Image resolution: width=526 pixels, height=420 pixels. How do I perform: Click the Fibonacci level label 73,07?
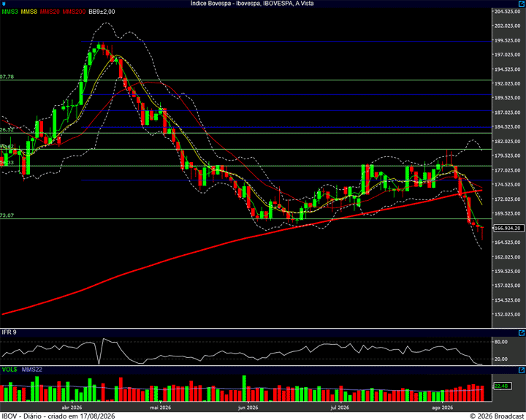click(x=7, y=215)
